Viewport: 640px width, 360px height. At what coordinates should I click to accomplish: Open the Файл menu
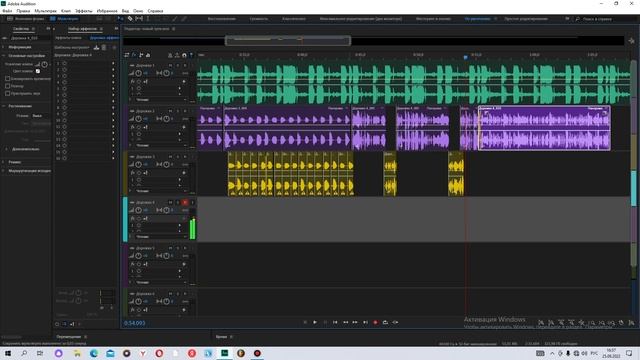tap(7, 11)
